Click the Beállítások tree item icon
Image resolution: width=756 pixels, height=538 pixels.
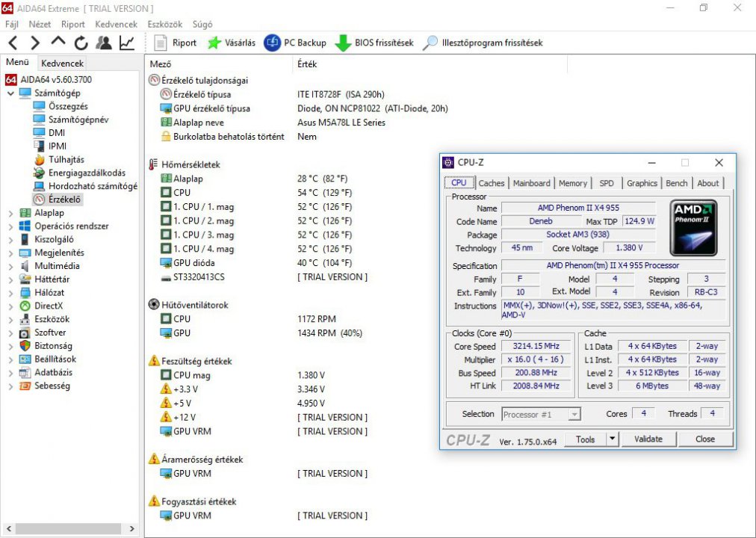coord(25,359)
